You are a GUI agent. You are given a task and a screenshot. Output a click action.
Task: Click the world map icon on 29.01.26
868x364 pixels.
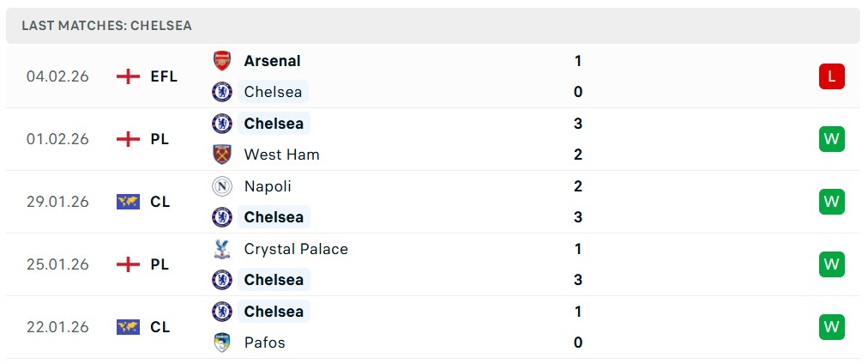128,202
